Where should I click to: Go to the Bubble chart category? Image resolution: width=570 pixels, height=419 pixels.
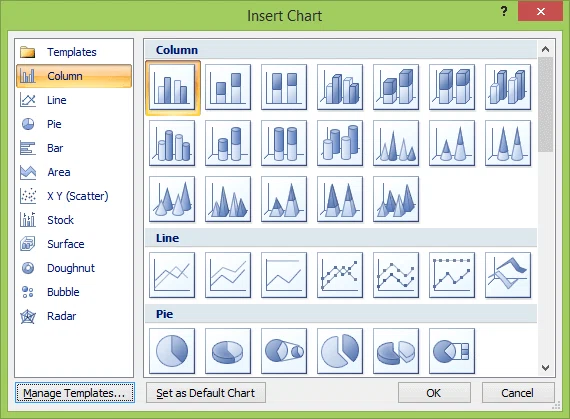[74, 292]
